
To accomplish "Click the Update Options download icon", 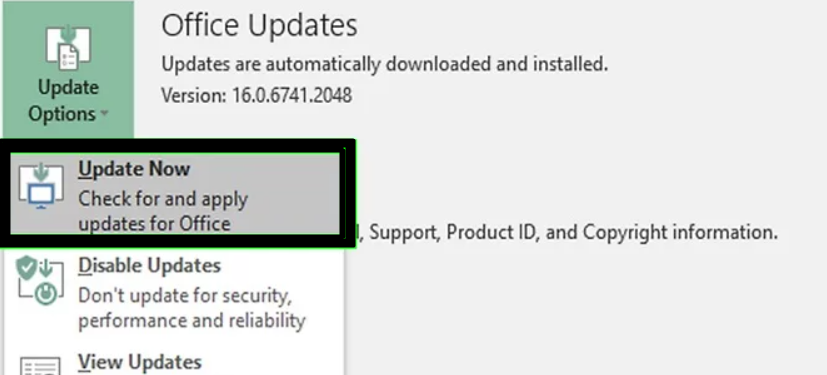I will click(69, 48).
